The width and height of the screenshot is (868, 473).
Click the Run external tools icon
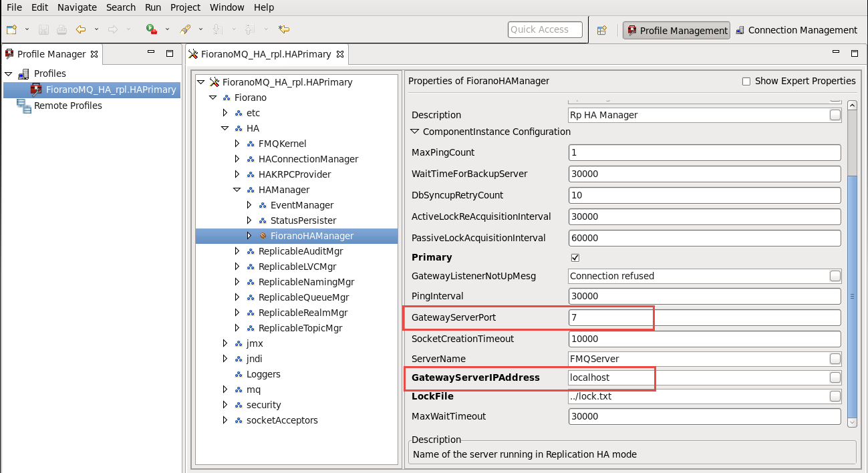point(152,29)
